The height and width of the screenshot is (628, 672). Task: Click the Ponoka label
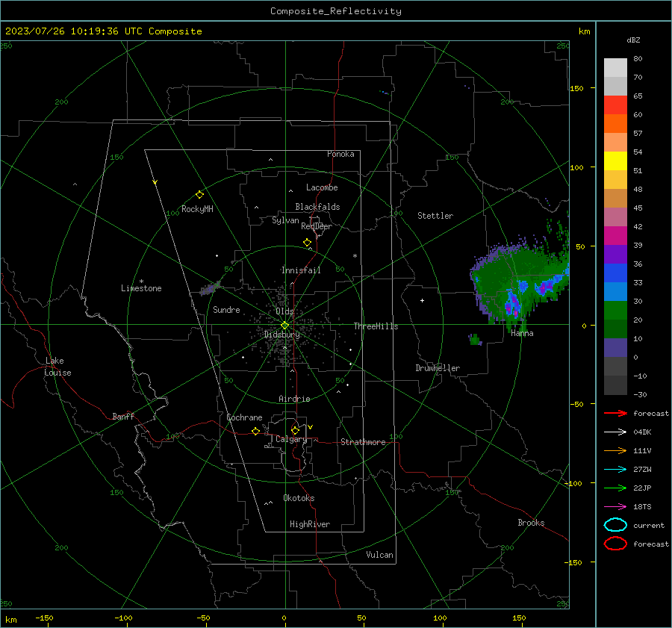click(340, 154)
